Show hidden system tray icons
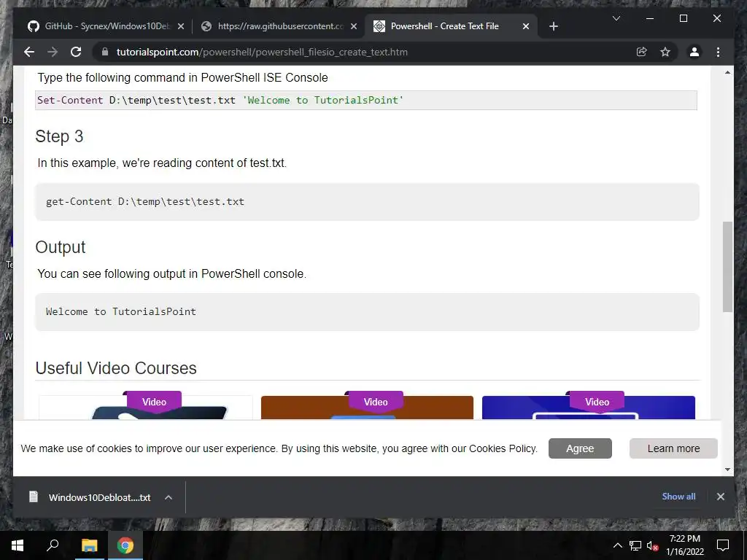 point(617,545)
